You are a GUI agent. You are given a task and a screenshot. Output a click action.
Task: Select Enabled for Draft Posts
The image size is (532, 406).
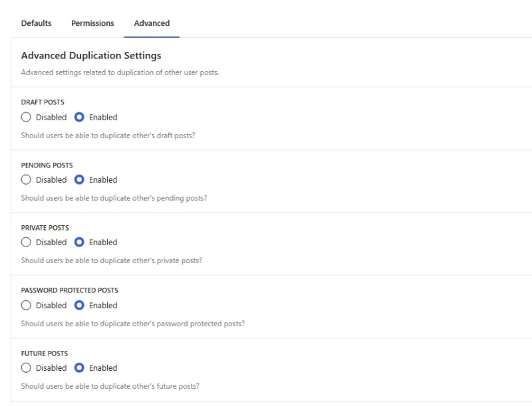pyautogui.click(x=80, y=118)
